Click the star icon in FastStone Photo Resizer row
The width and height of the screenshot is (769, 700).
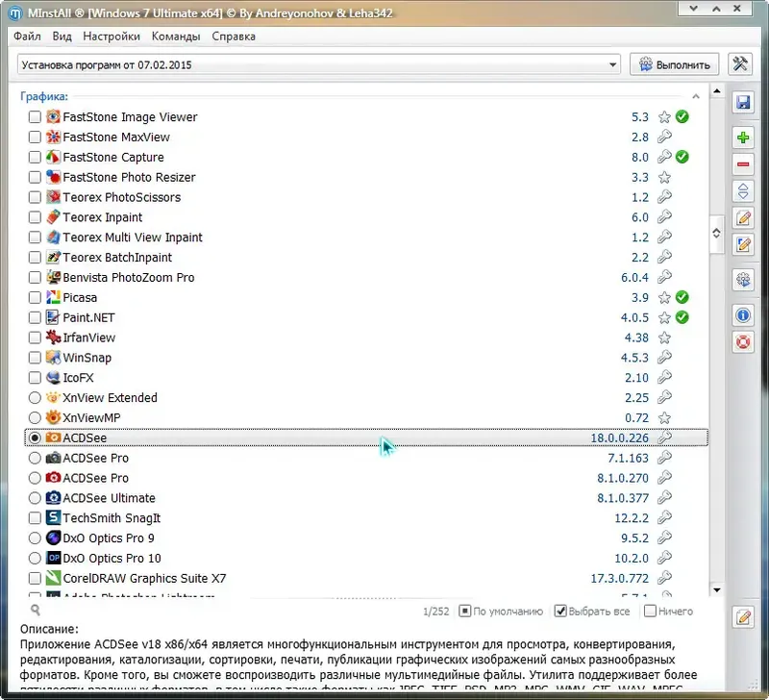tap(664, 177)
